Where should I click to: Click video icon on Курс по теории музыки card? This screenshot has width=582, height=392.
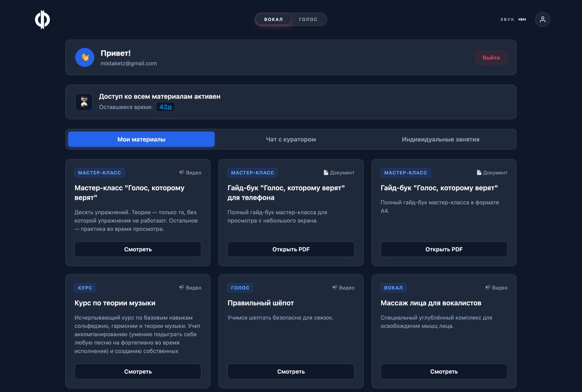coord(182,287)
